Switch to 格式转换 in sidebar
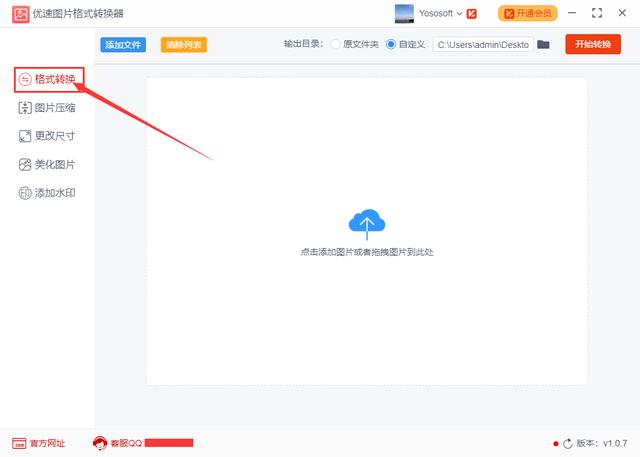 [47, 79]
